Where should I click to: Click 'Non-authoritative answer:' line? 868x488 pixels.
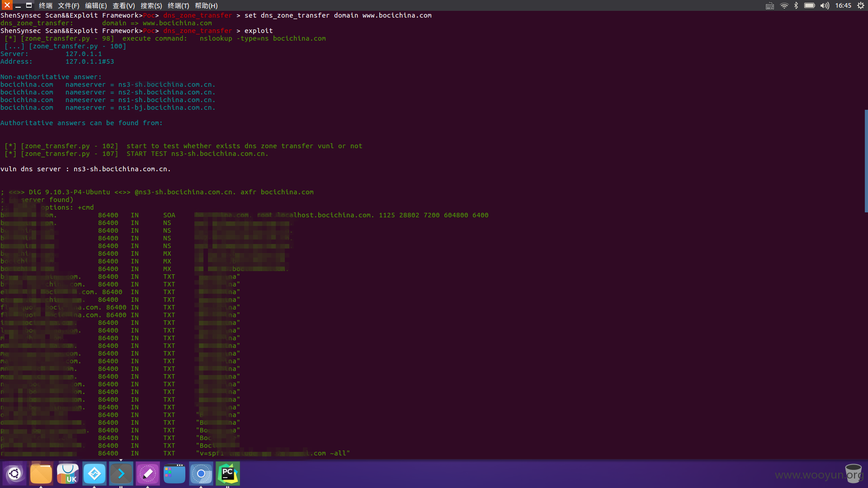pyautogui.click(x=51, y=77)
